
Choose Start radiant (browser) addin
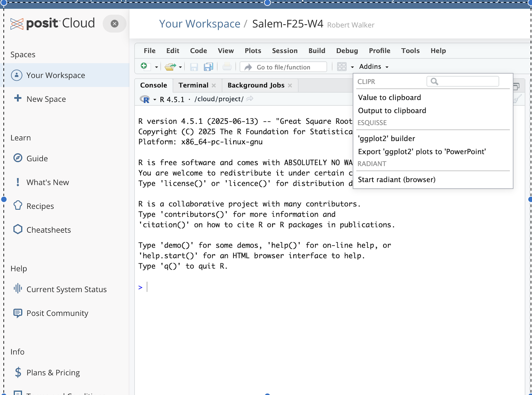pos(396,180)
